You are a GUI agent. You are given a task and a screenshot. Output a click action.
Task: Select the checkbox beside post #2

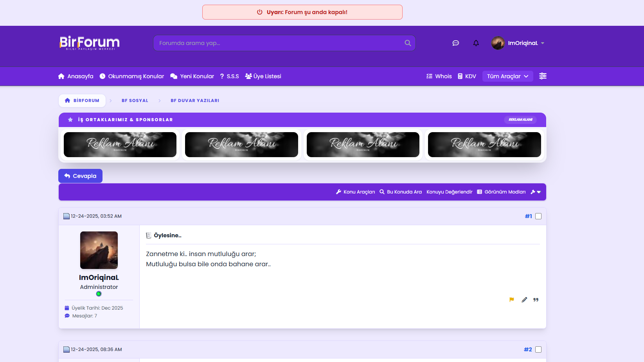coord(538,349)
